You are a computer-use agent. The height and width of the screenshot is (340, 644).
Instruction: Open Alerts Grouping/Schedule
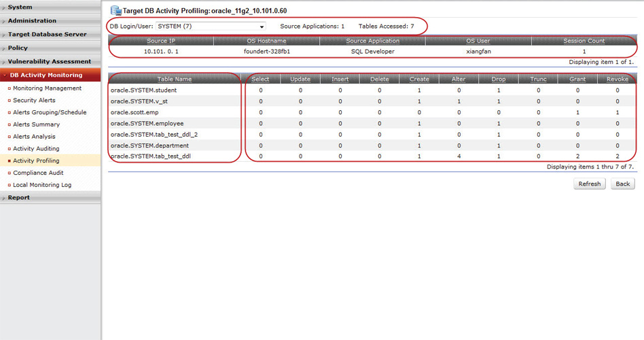pos(50,112)
